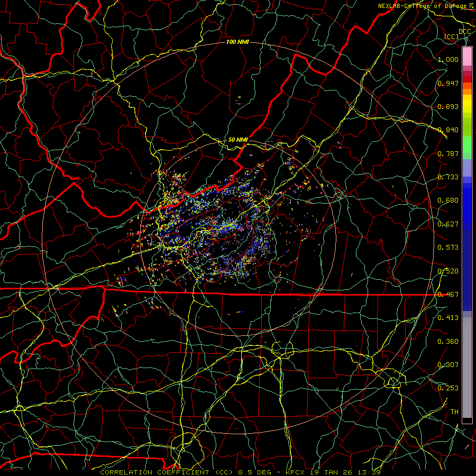476x476 pixels.
Task: Pick the lavender band above 0.733
Action: [467, 168]
